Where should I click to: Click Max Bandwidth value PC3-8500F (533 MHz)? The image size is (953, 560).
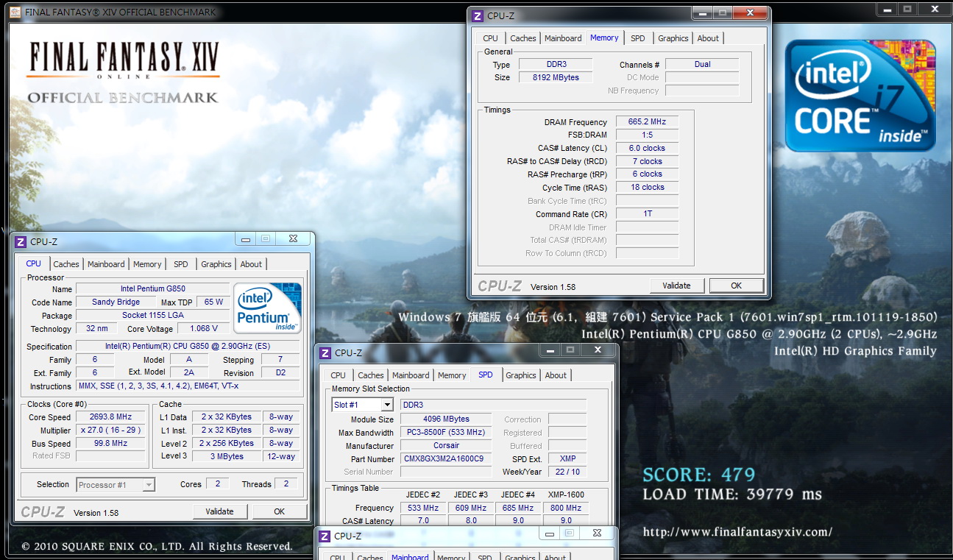click(446, 433)
